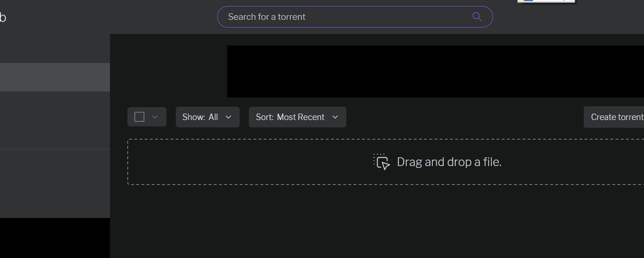Click the chevron in the Sort dropdown
Image resolution: width=644 pixels, height=258 pixels.
click(335, 117)
